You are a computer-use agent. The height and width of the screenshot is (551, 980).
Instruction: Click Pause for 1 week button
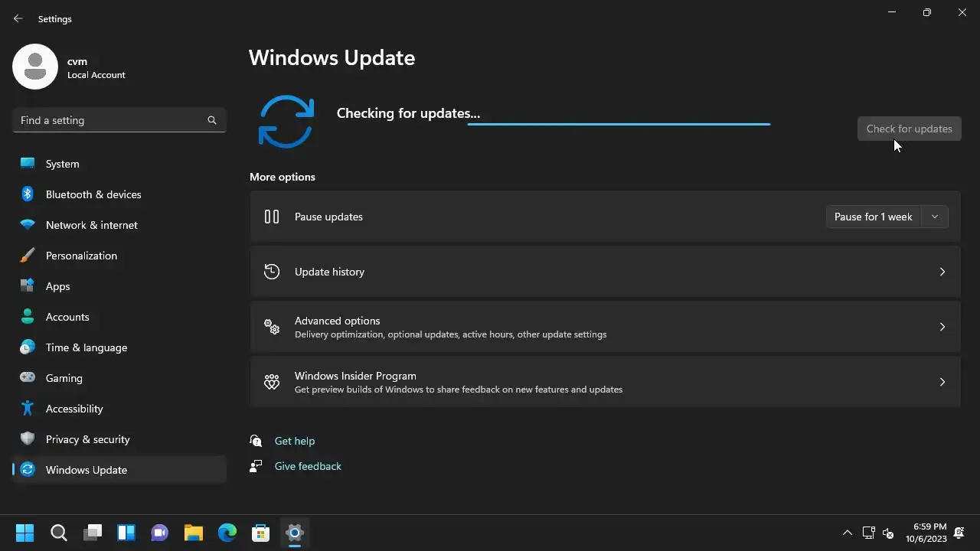[x=874, y=217]
